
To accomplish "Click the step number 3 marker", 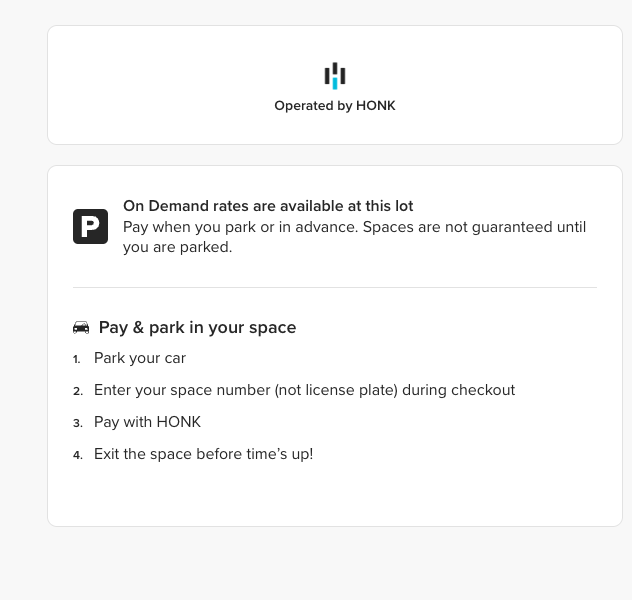I will [77, 423].
